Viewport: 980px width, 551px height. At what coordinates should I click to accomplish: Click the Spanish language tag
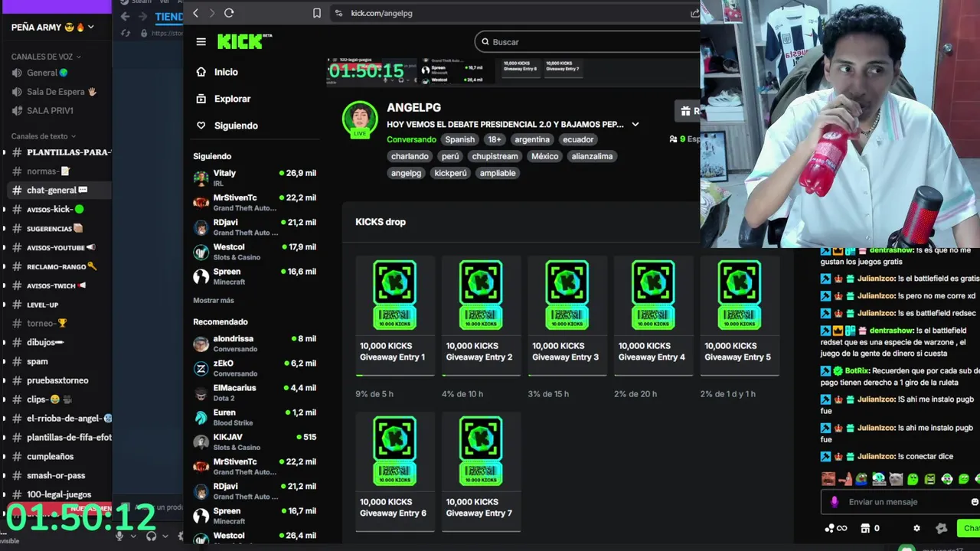pyautogui.click(x=460, y=139)
